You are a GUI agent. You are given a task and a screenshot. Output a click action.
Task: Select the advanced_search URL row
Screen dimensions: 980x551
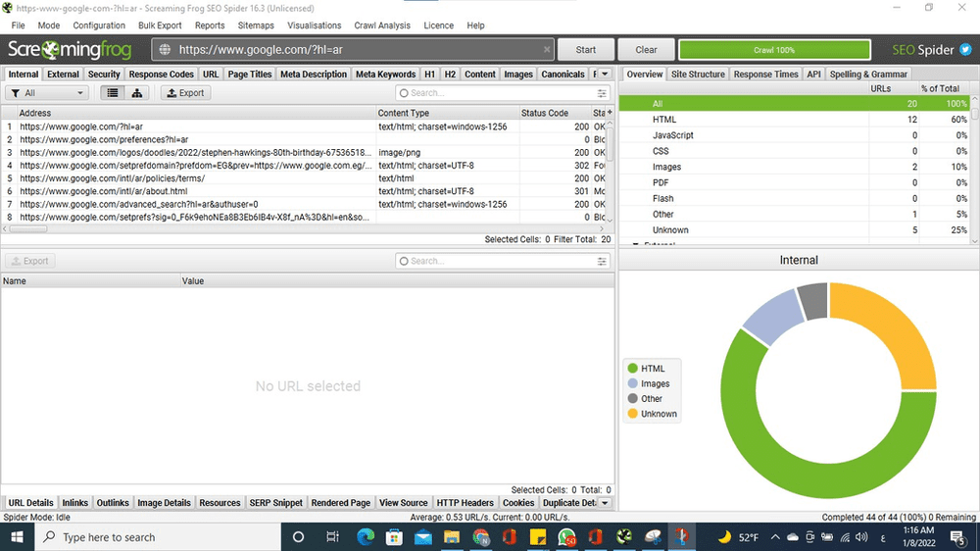[304, 205]
